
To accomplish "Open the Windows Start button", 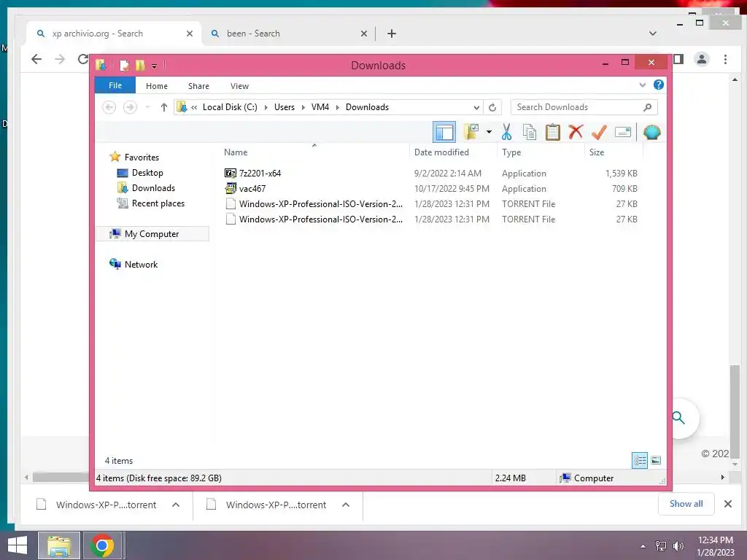I will 18,545.
